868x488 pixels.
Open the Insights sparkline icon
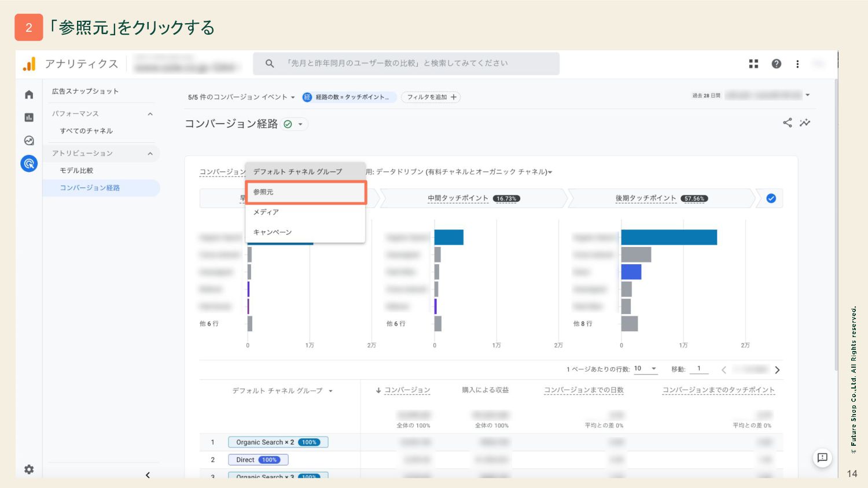(805, 123)
